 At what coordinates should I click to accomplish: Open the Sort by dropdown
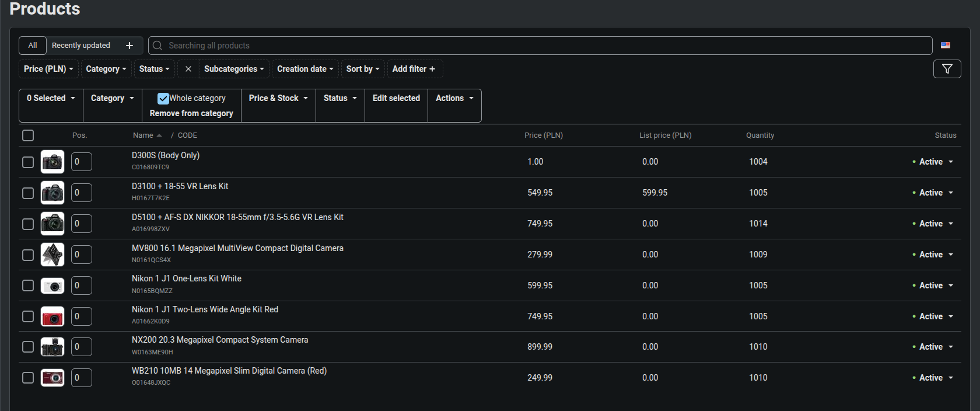363,69
